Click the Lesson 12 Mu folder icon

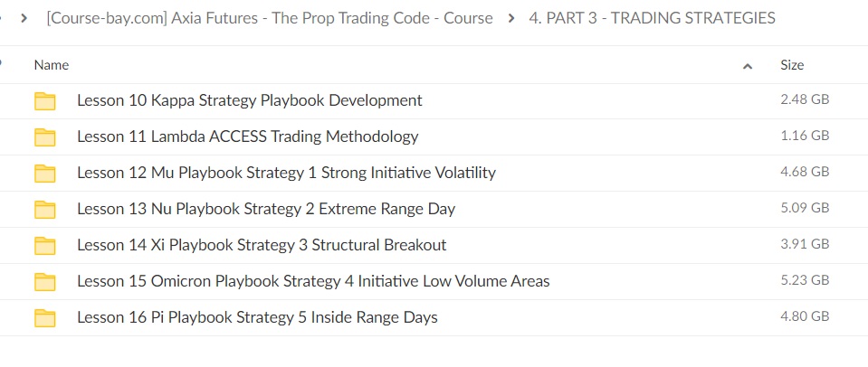pos(45,174)
